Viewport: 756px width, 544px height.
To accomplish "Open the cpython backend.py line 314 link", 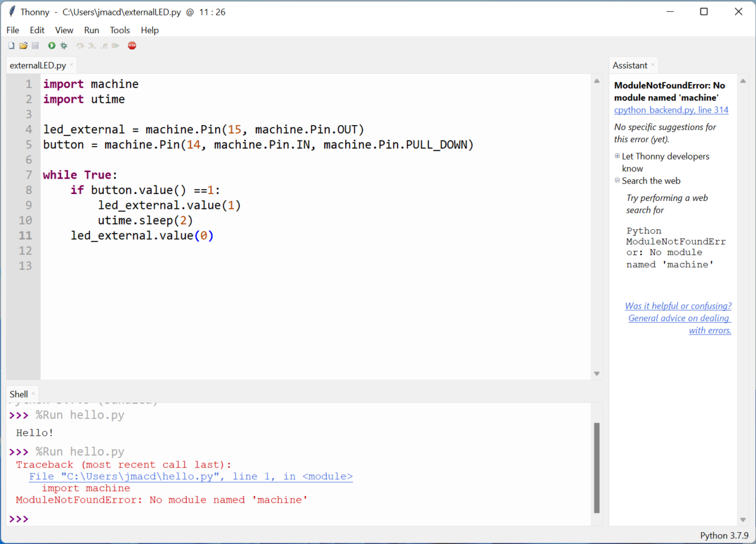I will 671,110.
